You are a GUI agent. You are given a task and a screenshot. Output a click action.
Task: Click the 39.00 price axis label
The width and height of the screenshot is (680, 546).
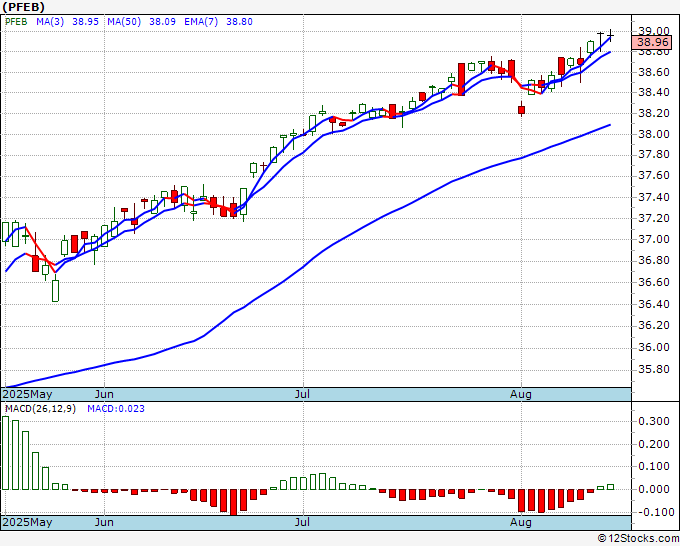click(x=654, y=31)
